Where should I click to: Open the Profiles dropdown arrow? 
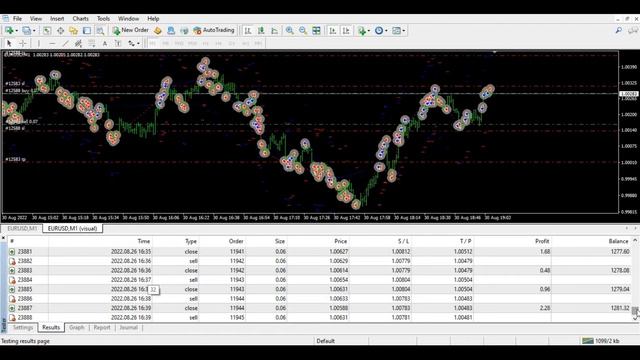point(34,31)
